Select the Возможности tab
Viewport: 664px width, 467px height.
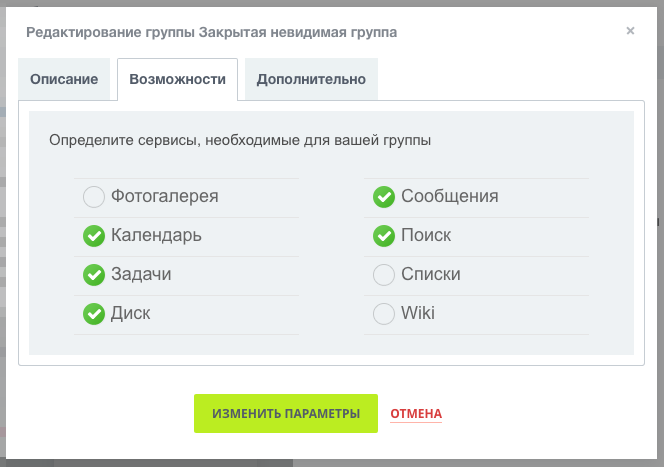(x=177, y=79)
